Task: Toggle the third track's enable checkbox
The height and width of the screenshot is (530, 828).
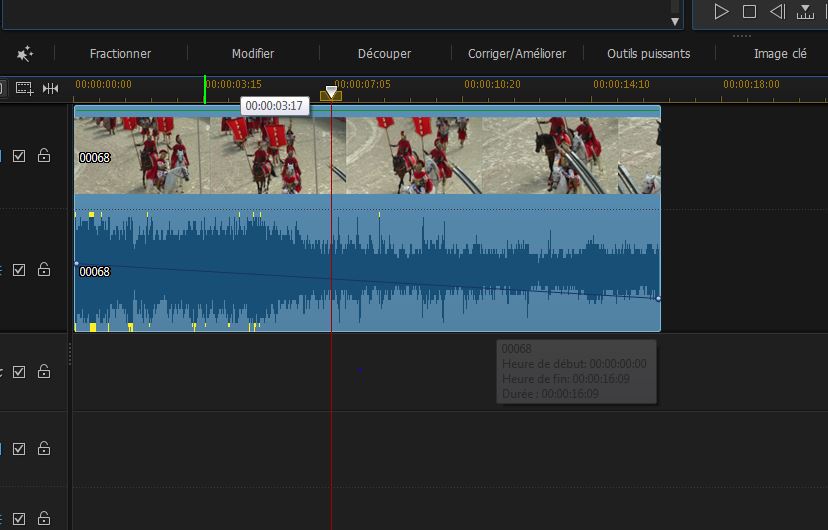Action: click(x=19, y=372)
